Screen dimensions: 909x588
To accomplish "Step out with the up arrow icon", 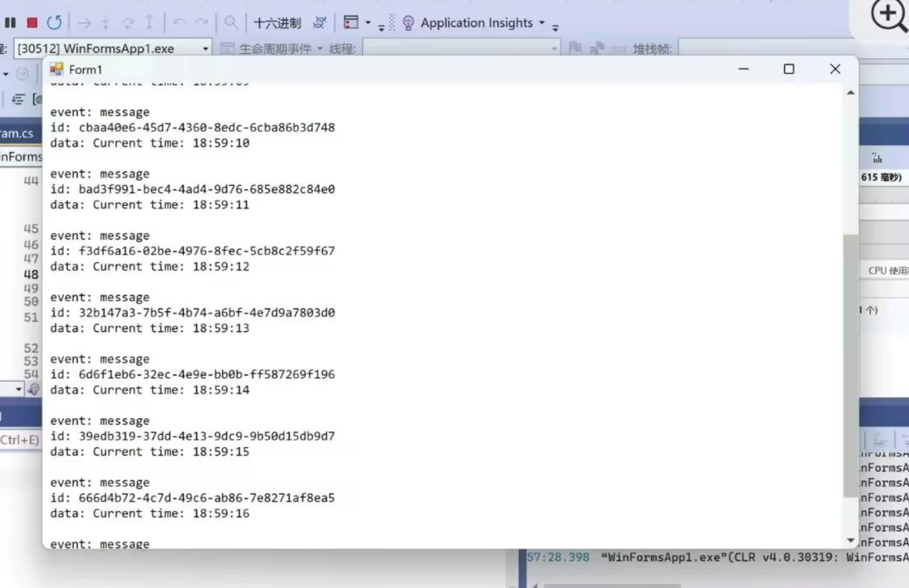I will pos(149,23).
